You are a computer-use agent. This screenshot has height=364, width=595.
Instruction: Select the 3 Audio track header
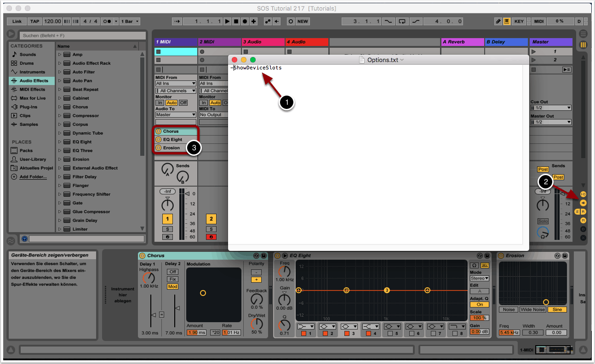click(263, 42)
